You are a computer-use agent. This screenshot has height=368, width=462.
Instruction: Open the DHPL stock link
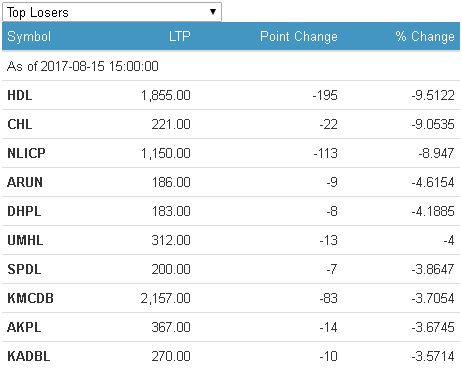pos(24,211)
